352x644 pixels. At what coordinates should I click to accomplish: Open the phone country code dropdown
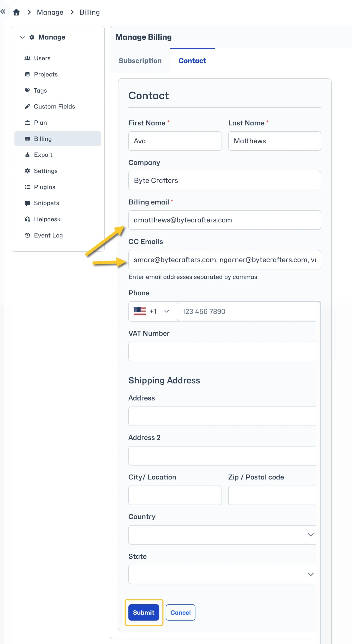pos(153,311)
